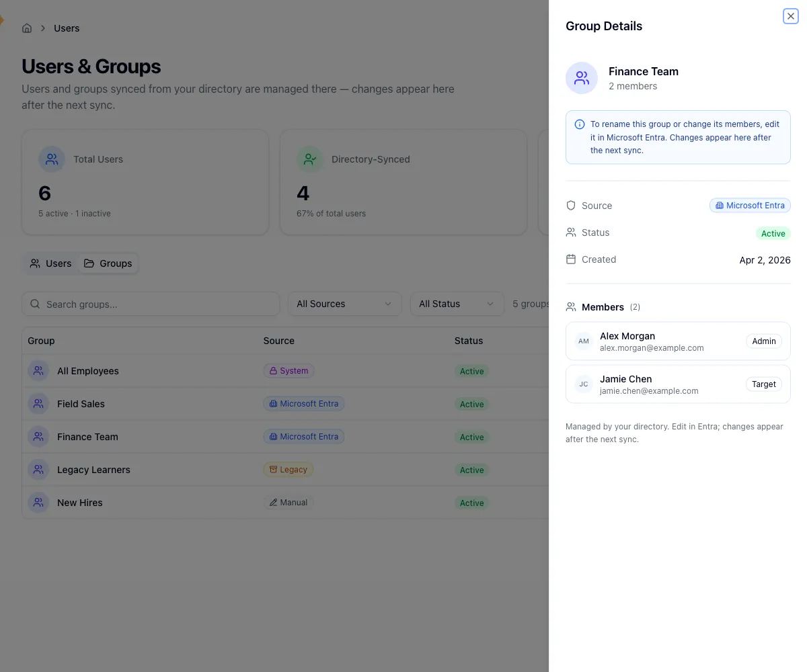Open the All Sources dropdown
This screenshot has height=672, width=807.
click(x=345, y=304)
